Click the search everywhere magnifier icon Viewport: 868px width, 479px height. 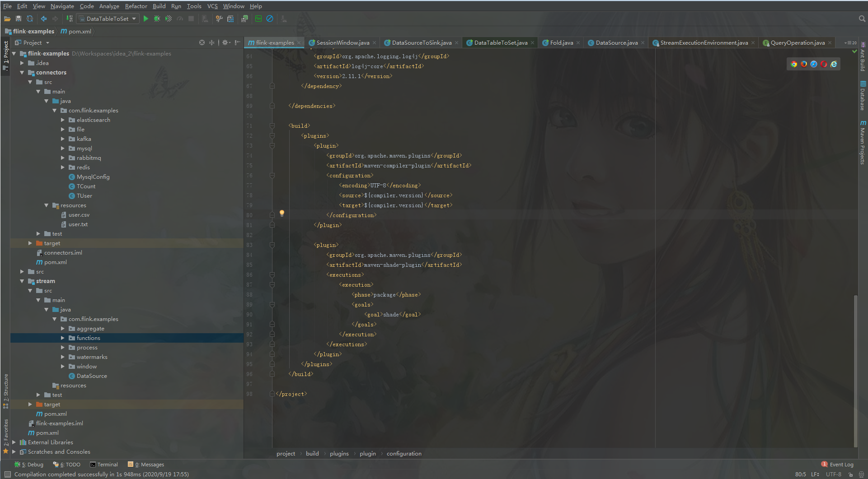click(862, 19)
